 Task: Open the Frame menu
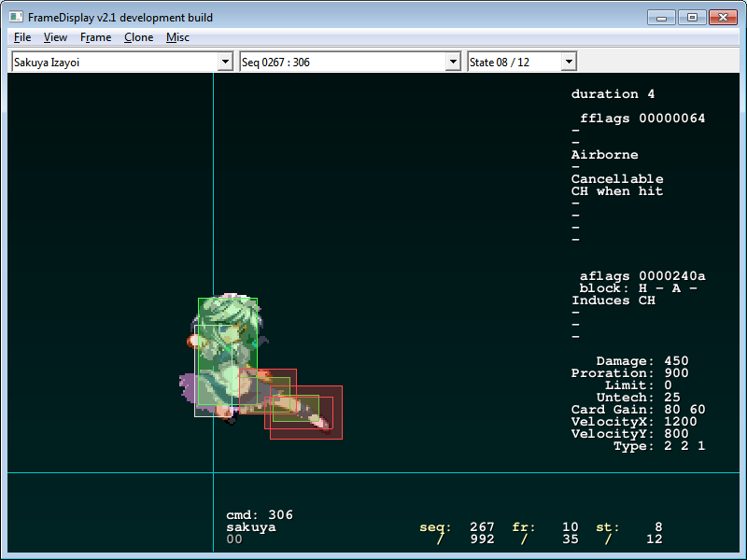(95, 37)
